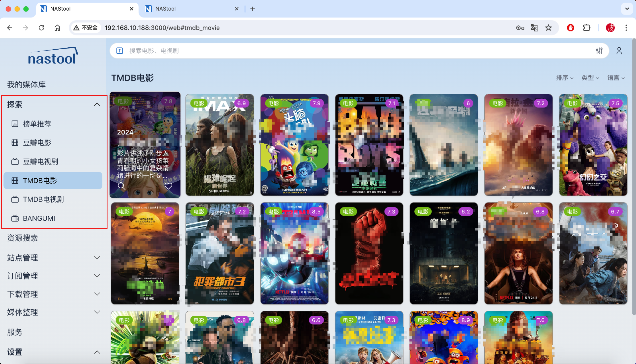Open the 排序 sort dropdown
Image resolution: width=636 pixels, height=364 pixels.
(x=564, y=78)
